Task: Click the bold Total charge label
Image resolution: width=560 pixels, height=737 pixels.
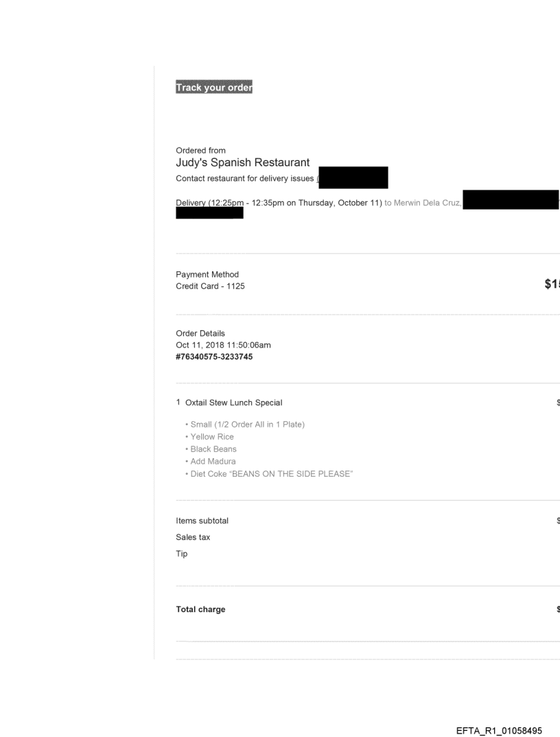Action: [200, 609]
